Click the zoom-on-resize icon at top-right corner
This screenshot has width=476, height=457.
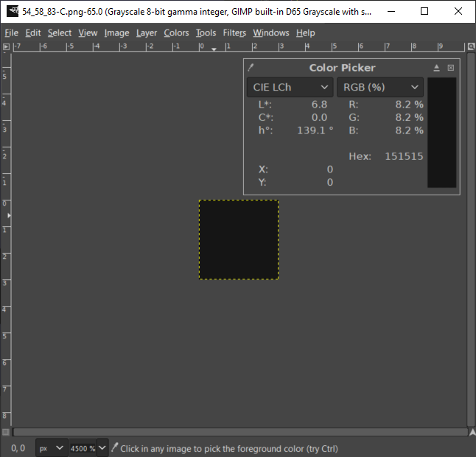point(471,46)
